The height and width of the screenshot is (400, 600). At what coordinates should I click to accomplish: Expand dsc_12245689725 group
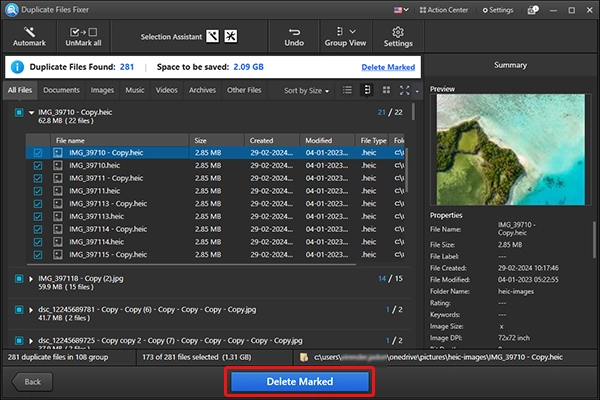31,341
